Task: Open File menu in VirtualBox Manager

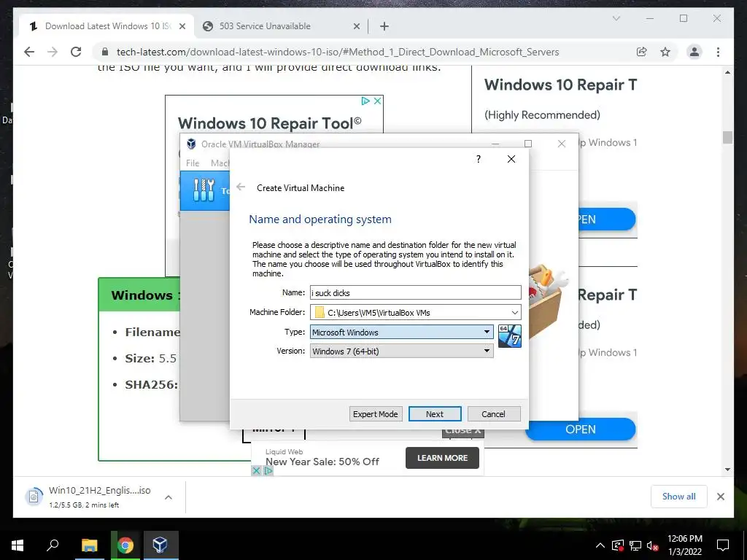Action: point(193,163)
